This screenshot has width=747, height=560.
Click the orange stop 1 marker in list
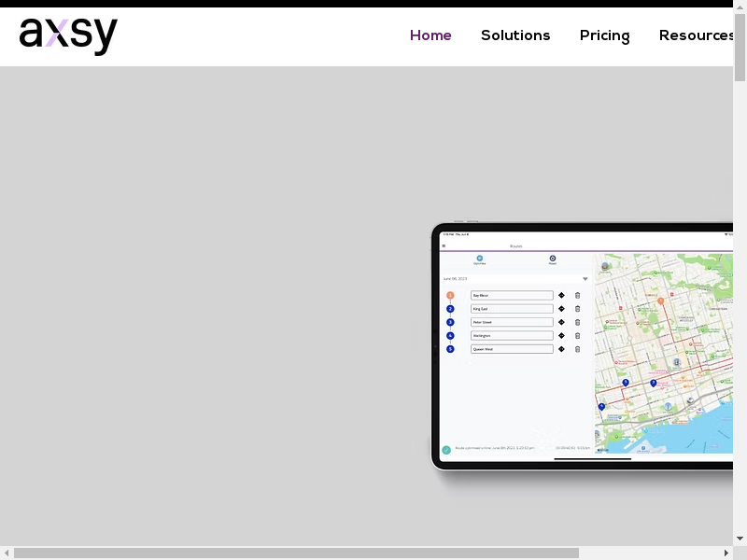450,295
